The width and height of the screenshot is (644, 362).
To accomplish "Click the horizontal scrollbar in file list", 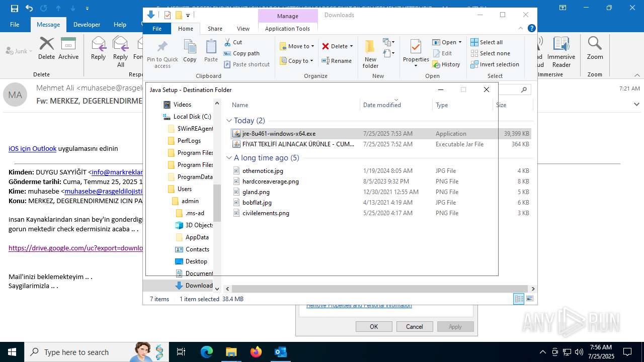I will [x=380, y=289].
